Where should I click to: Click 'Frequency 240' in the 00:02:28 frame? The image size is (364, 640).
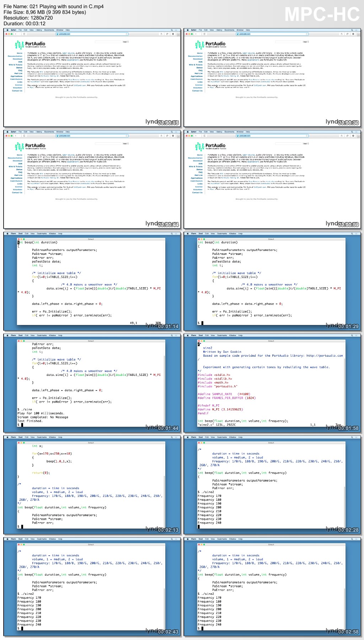click(209, 523)
